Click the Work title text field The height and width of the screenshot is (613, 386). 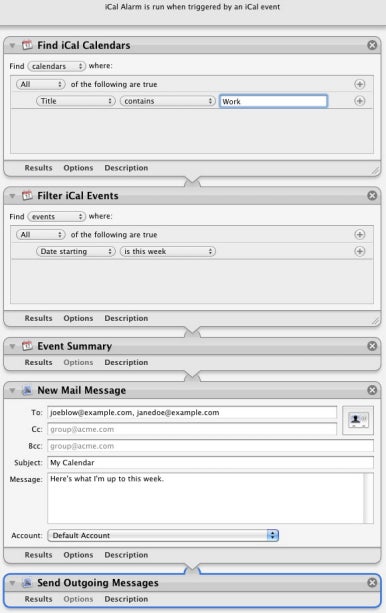273,101
